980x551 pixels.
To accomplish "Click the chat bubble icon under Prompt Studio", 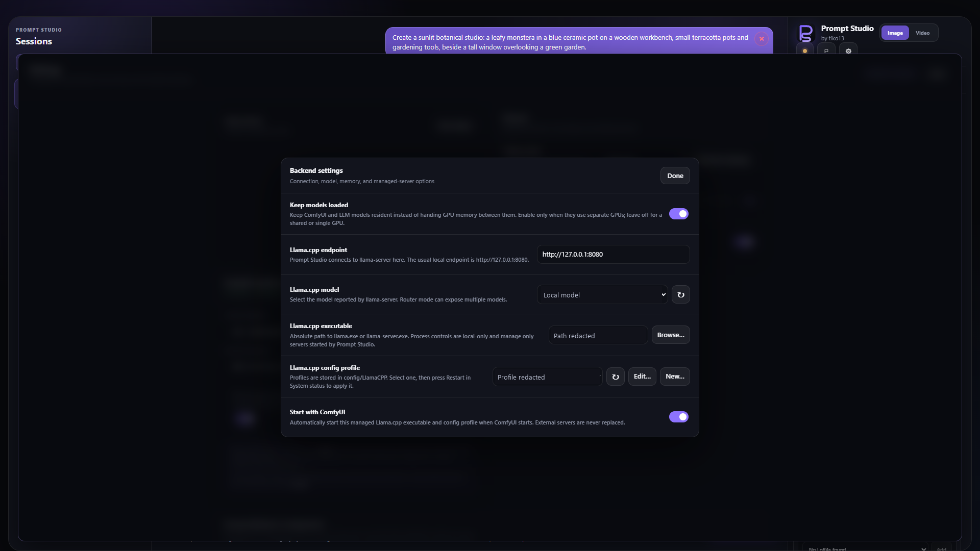I will [x=826, y=51].
